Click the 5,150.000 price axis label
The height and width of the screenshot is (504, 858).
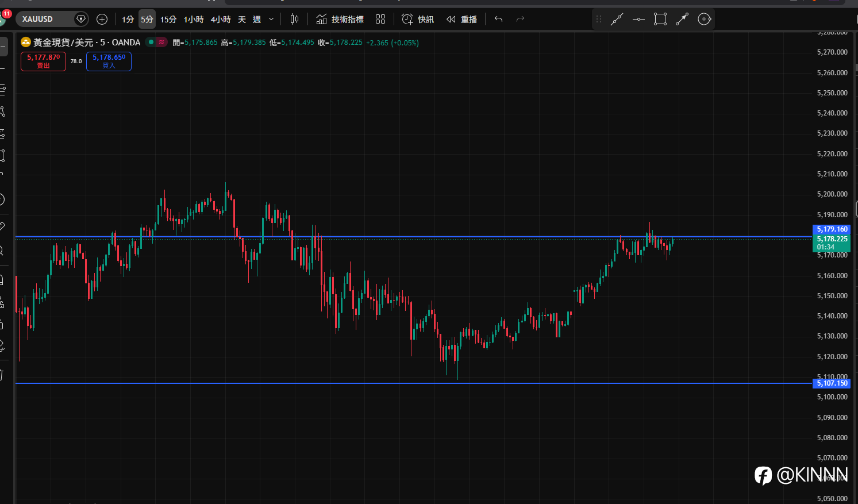pyautogui.click(x=832, y=296)
